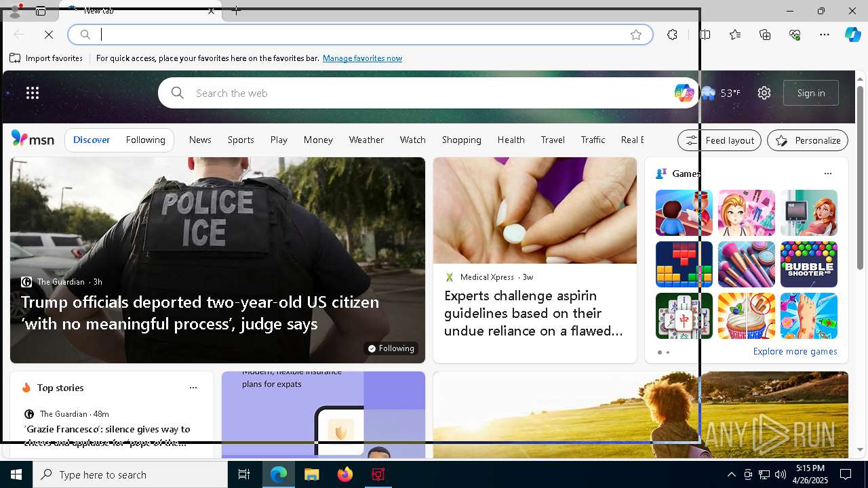The width and height of the screenshot is (868, 488).
Task: Open a new tab with plus button
Action: point(236,11)
